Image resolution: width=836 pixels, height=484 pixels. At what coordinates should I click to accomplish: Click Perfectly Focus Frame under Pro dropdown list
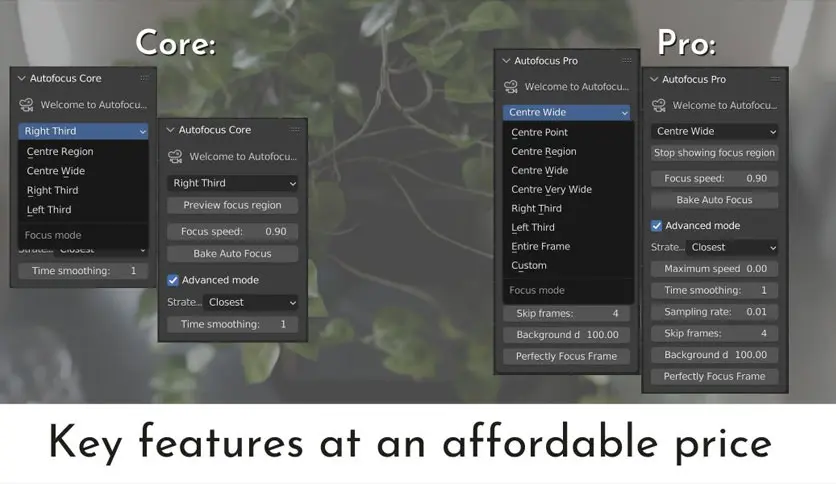click(566, 356)
